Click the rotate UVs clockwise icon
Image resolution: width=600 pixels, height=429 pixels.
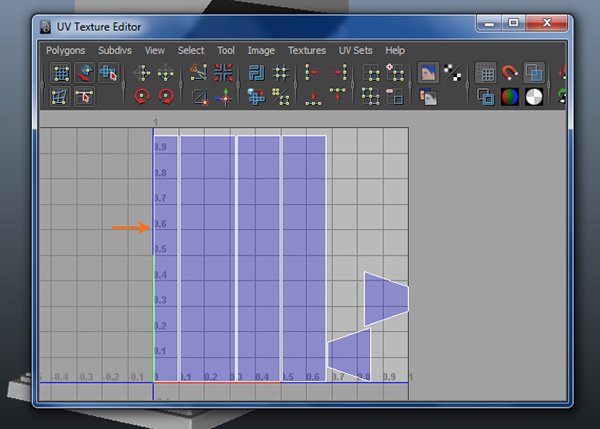click(165, 97)
